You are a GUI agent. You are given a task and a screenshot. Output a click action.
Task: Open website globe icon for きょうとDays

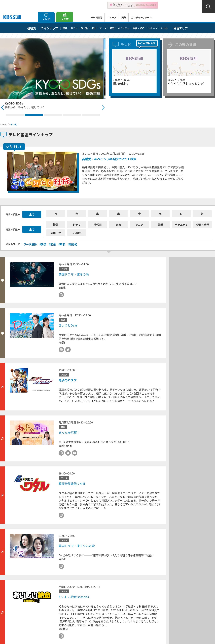click(61, 349)
